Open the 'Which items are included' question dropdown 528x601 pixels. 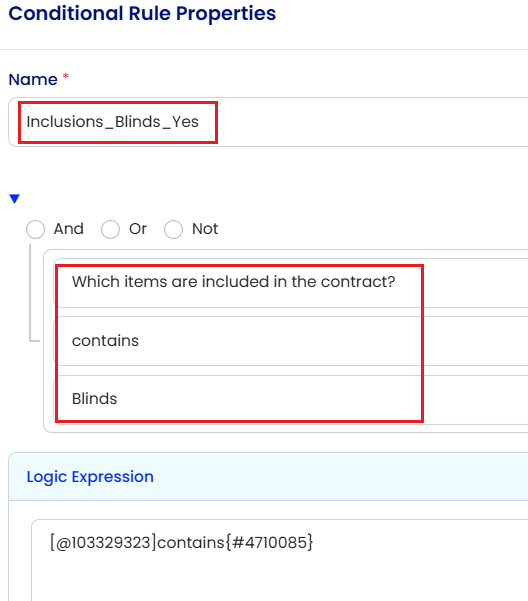point(291,282)
